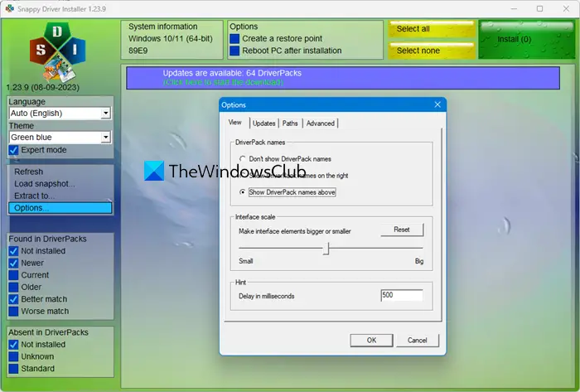
Task: Click the Snappy Driver Installer title bar icon
Action: tap(10, 8)
